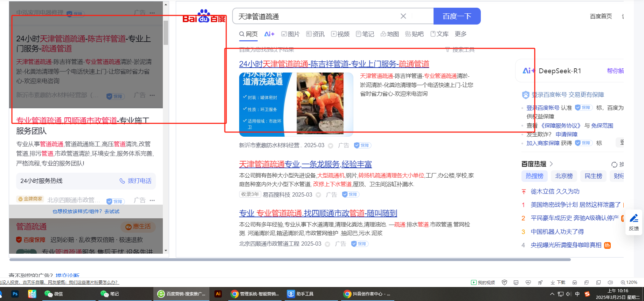Viewport: 644px width, 301px height.
Task: Clear the search box with the X icon
Action: (403, 16)
